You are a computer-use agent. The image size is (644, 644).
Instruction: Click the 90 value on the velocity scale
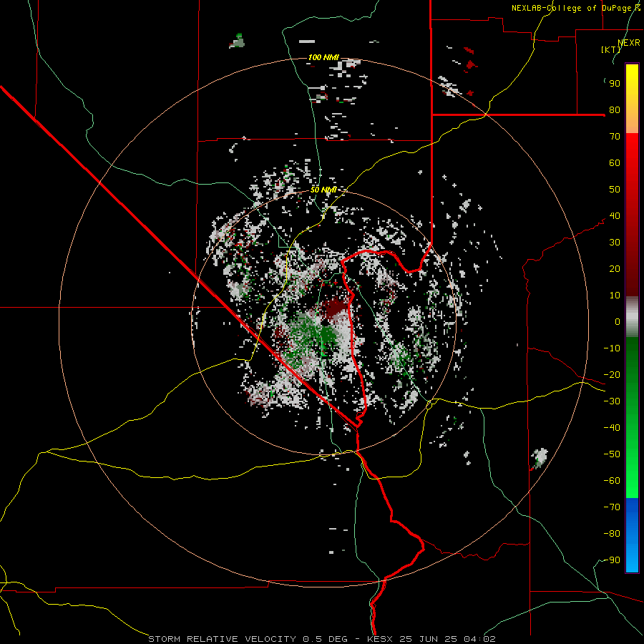click(x=615, y=84)
